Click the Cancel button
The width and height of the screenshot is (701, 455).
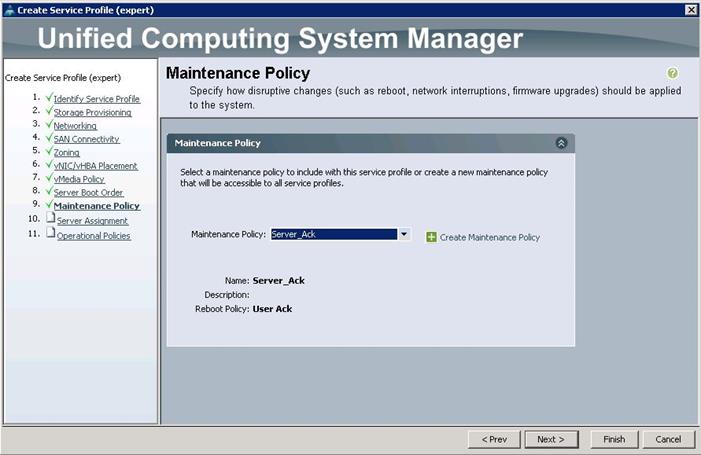tap(668, 439)
